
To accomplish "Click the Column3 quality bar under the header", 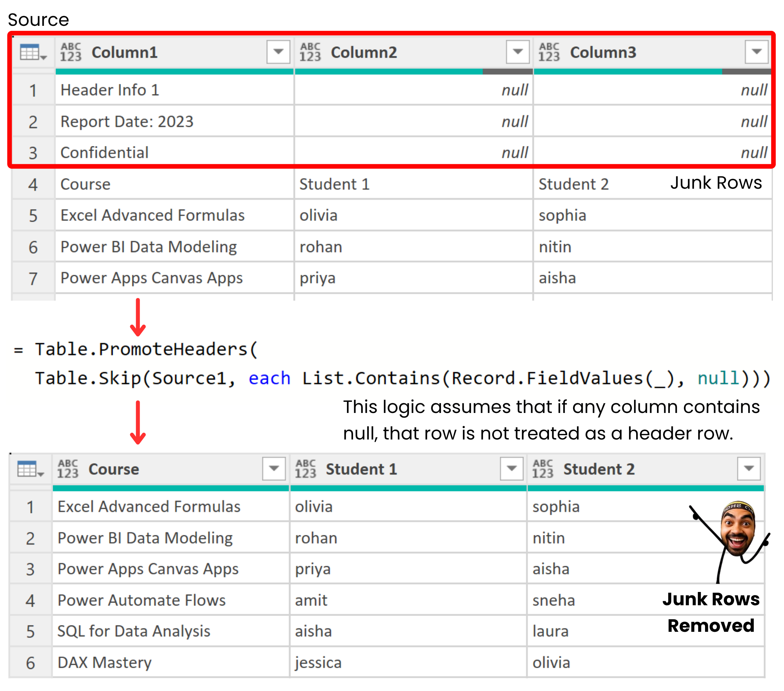I will pyautogui.click(x=652, y=72).
